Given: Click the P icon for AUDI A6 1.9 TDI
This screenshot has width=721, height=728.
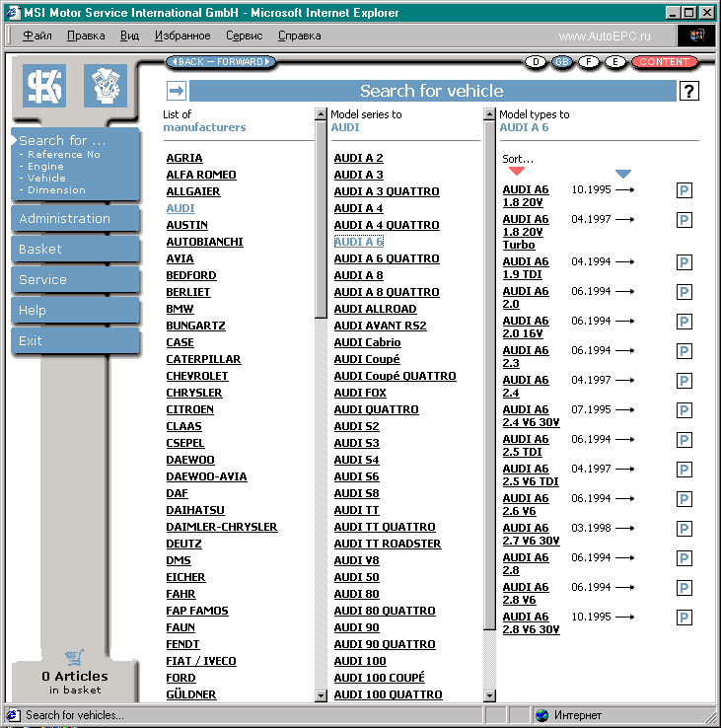Looking at the screenshot, I should (685, 262).
